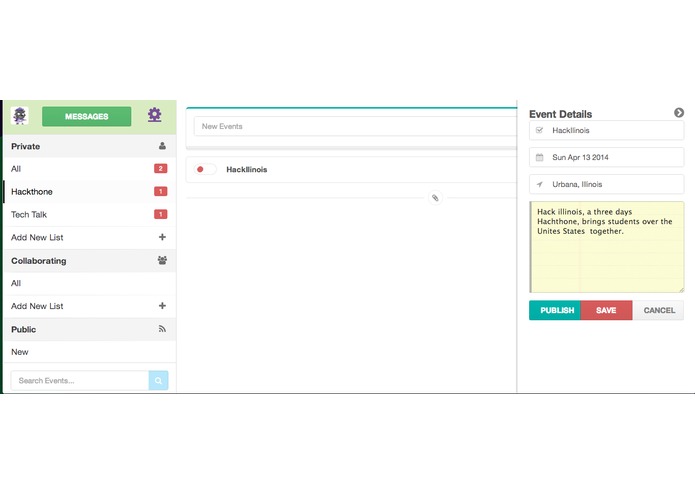Click the paperclip attachment icon
This screenshot has width=695, height=494.
435,198
